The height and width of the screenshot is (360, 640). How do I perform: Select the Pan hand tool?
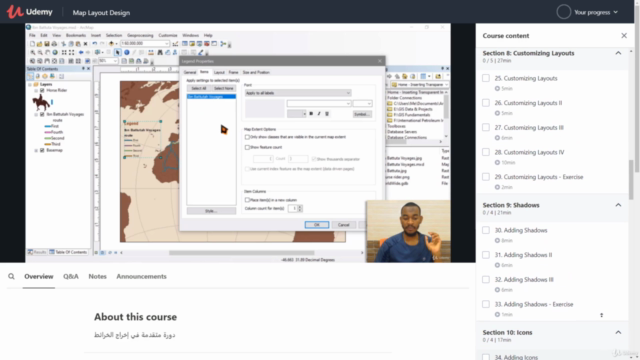click(x=47, y=53)
